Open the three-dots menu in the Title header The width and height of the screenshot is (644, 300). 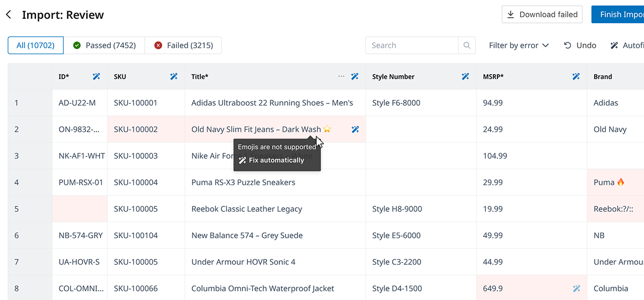341,76
